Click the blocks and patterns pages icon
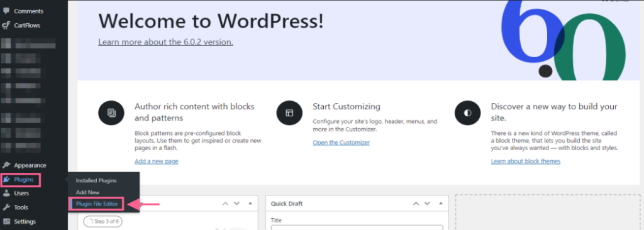Image resolution: width=644 pixels, height=230 pixels. click(x=111, y=112)
